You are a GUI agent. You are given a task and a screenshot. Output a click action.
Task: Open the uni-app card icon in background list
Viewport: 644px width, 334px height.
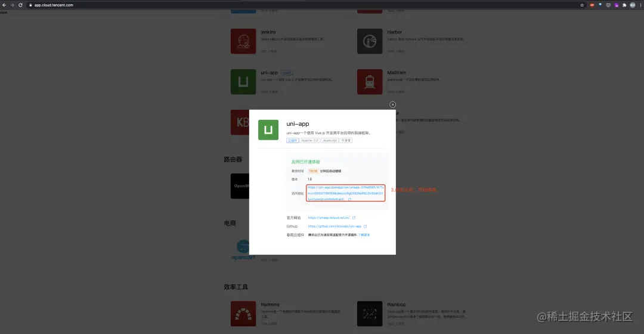pyautogui.click(x=243, y=82)
